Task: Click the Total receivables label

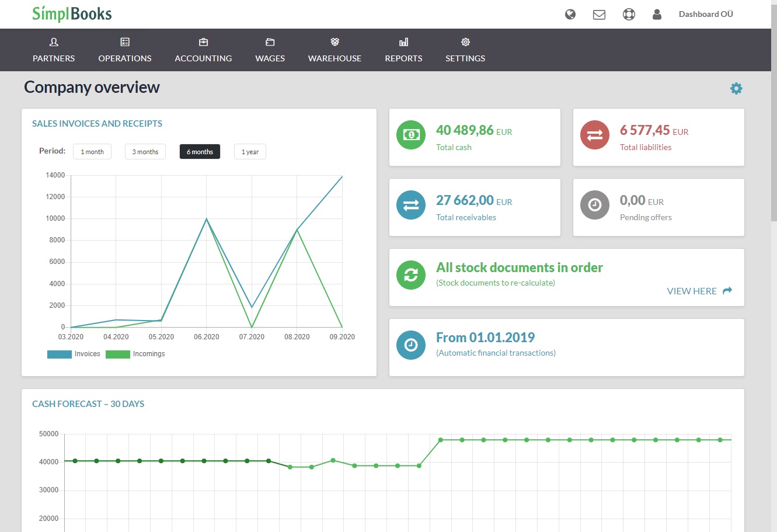Action: point(466,217)
